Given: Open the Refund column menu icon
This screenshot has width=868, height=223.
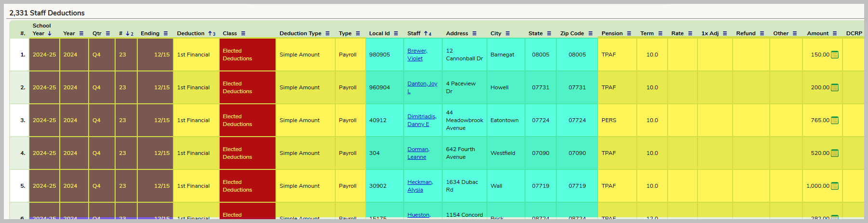Looking at the screenshot, I should (x=762, y=33).
